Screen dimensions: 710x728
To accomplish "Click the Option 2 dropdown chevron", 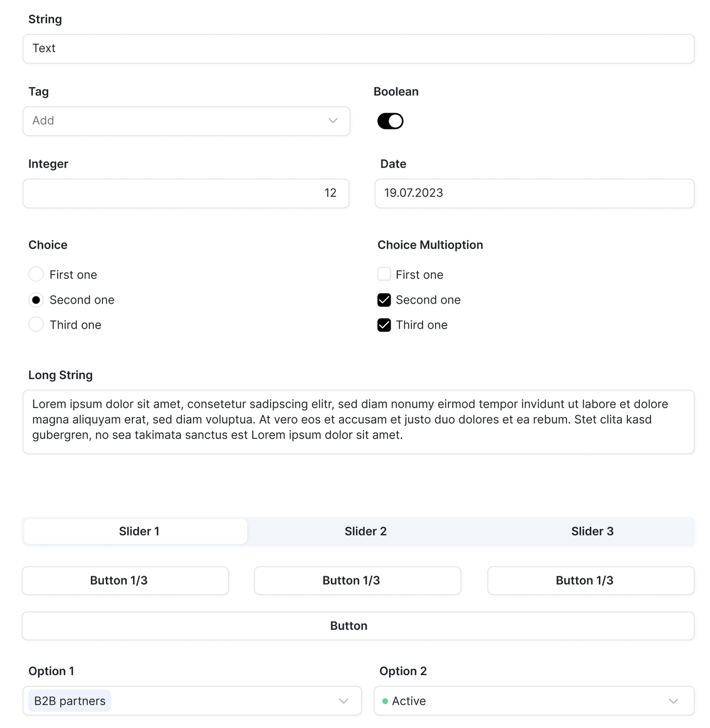I will (x=673, y=701).
